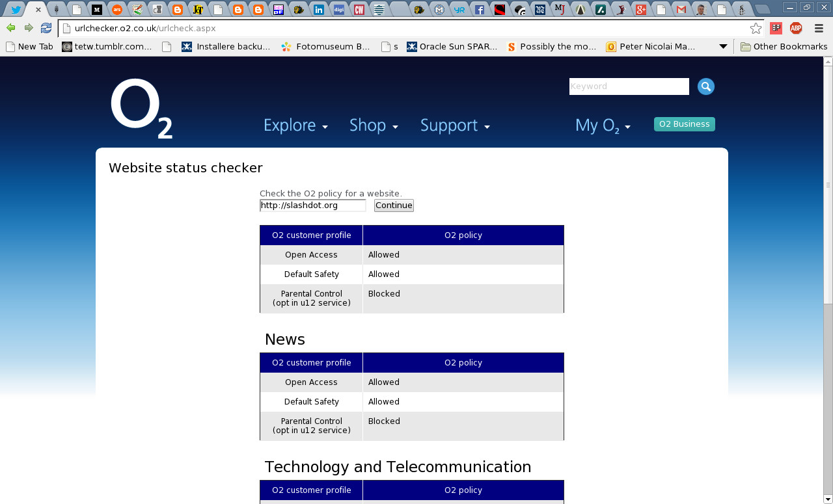This screenshot has width=833, height=504.
Task: Open the JoT yellow icon tab
Action: [198, 9]
